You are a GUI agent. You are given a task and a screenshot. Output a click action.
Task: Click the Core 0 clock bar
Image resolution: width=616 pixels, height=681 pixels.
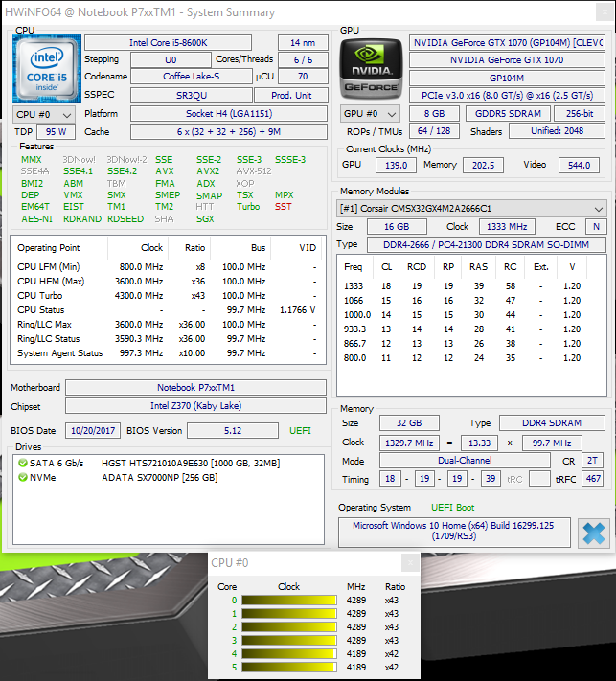click(289, 601)
